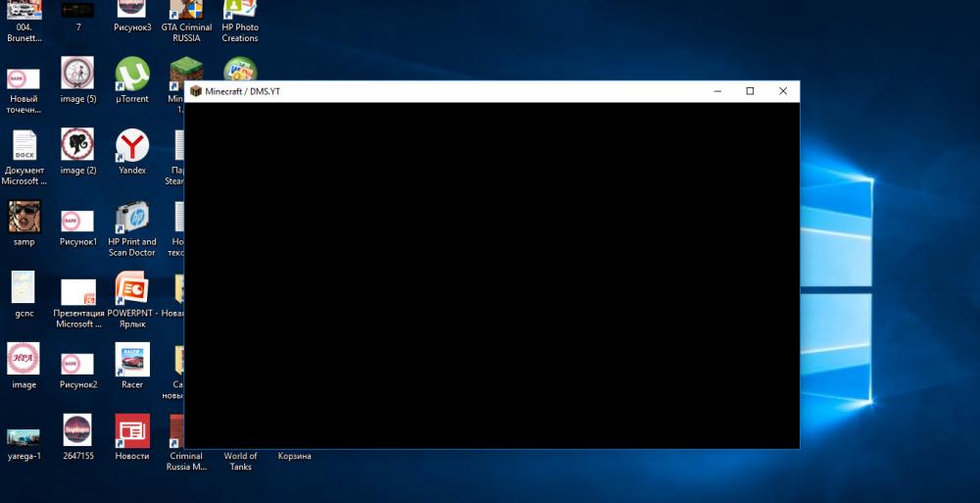Image resolution: width=980 pixels, height=503 pixels.
Task: Select the GTA Criminal RUSSIA shortcut
Action: coord(186,10)
